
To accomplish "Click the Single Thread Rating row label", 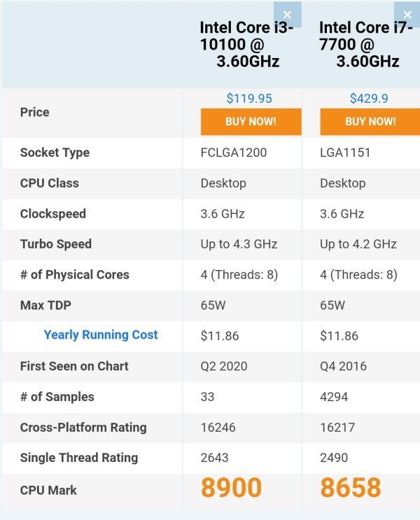I will coord(79,458).
